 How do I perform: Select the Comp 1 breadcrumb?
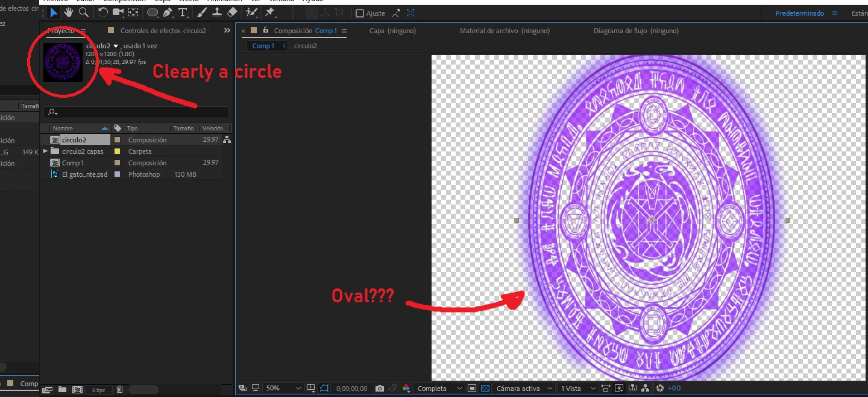[x=263, y=46]
